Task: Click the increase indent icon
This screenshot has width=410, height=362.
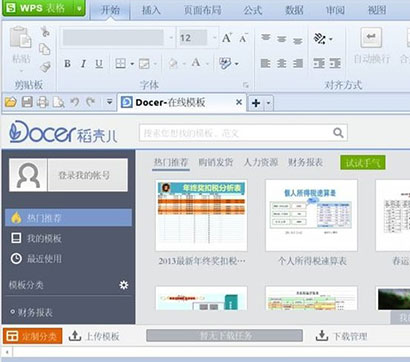Action: (x=335, y=63)
